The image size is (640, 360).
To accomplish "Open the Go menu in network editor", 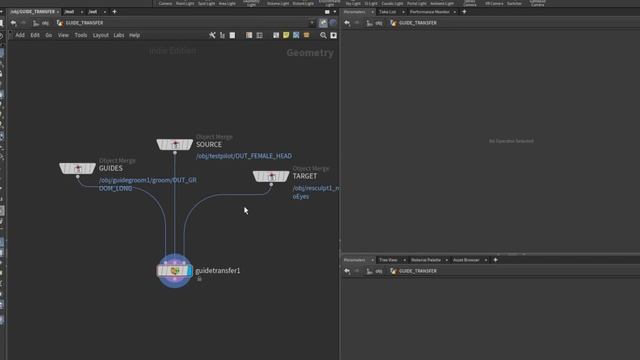I will click(x=49, y=35).
